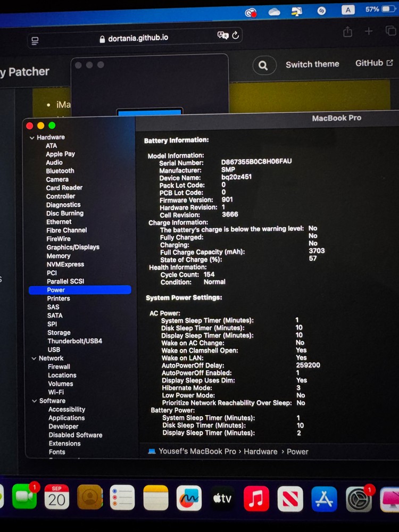The height and width of the screenshot is (532, 399).
Task: Select NVMExpress in the sidebar
Action: coord(65,264)
